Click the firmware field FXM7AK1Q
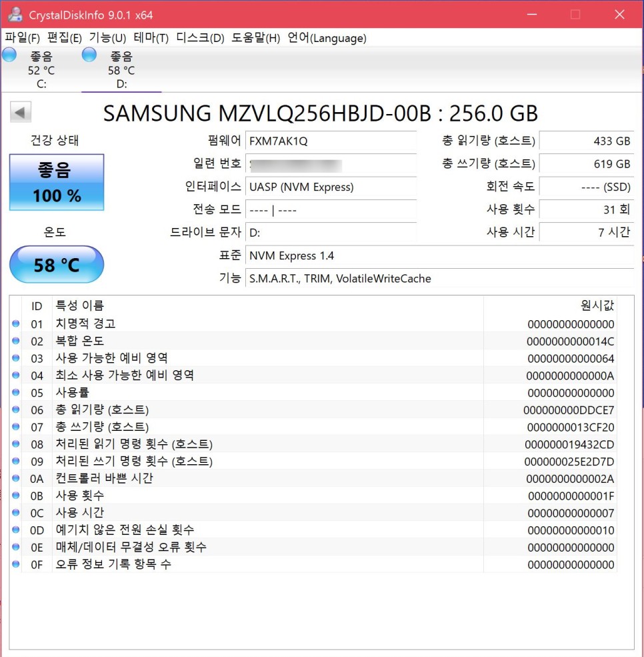 [331, 141]
